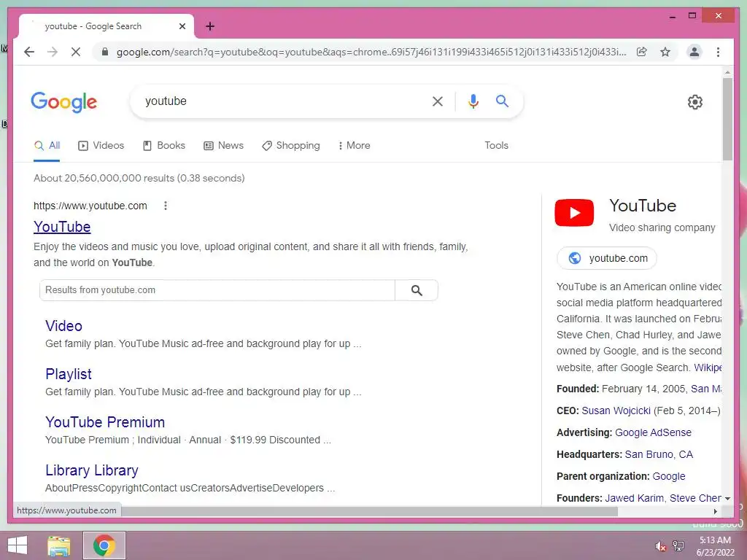Open the YouTube Premium sitelink
The height and width of the screenshot is (560, 747).
click(105, 422)
